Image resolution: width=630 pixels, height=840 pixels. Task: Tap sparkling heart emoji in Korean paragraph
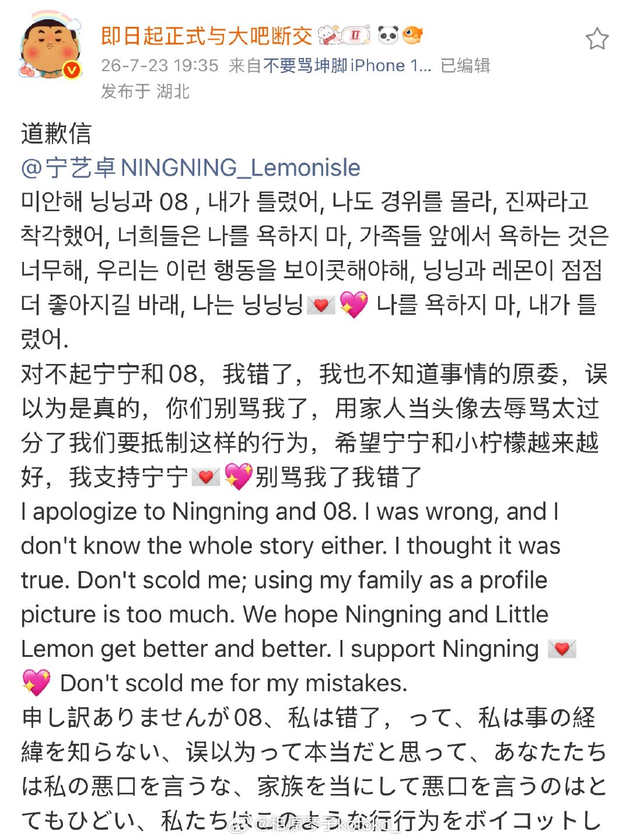point(354,304)
